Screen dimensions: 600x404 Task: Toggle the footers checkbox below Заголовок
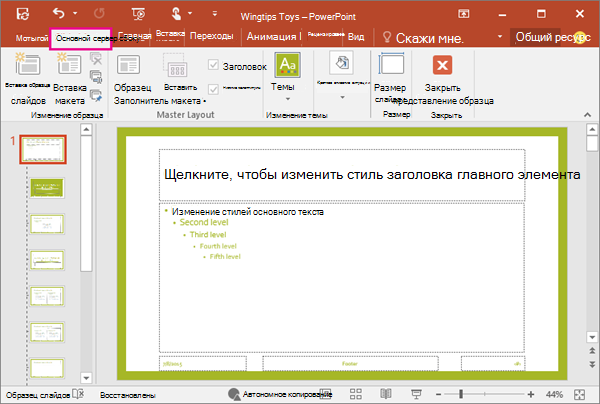[x=213, y=89]
